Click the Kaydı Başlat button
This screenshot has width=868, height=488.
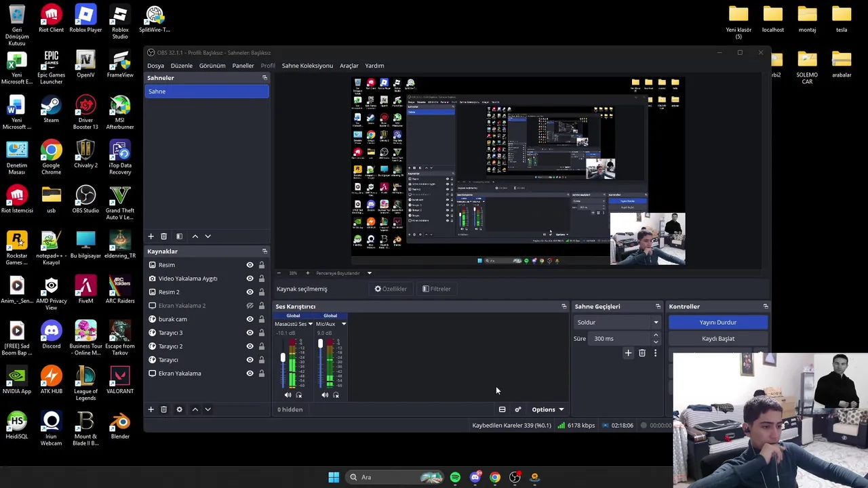[718, 339]
